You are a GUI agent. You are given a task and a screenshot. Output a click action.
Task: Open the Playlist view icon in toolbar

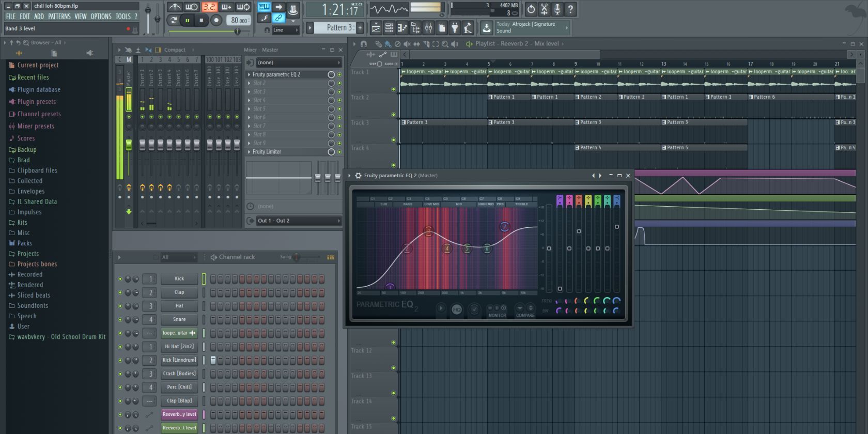pyautogui.click(x=376, y=28)
